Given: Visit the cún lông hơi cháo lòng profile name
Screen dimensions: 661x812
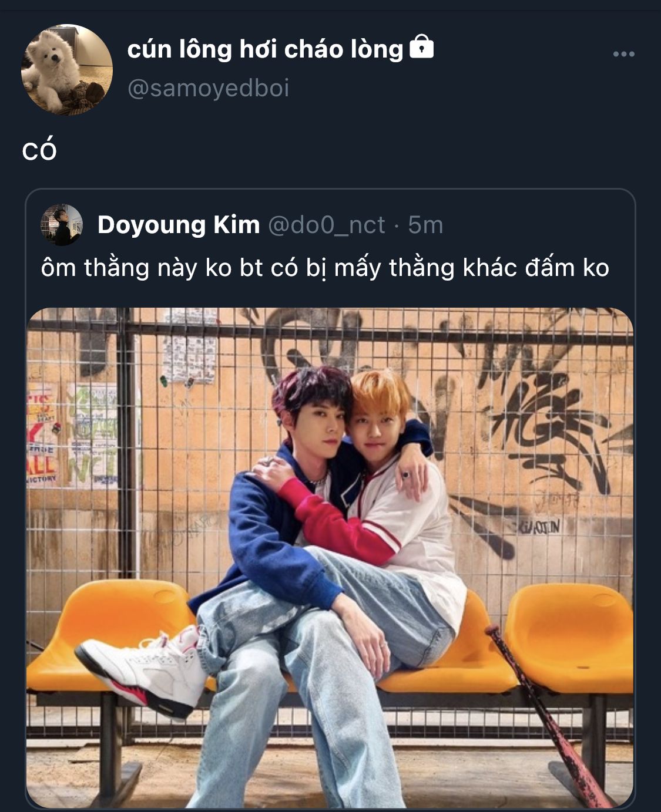Looking at the screenshot, I should [265, 49].
